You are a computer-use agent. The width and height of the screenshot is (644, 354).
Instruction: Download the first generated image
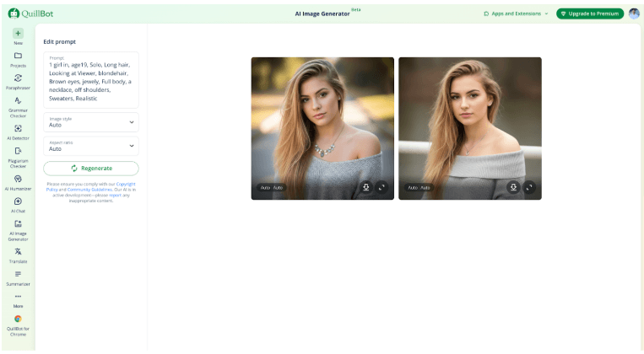click(x=366, y=187)
